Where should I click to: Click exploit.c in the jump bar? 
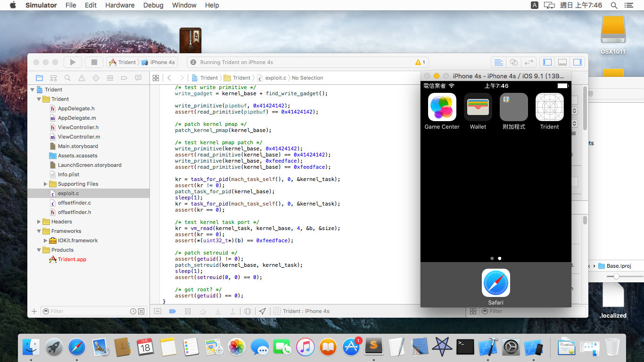tap(272, 78)
